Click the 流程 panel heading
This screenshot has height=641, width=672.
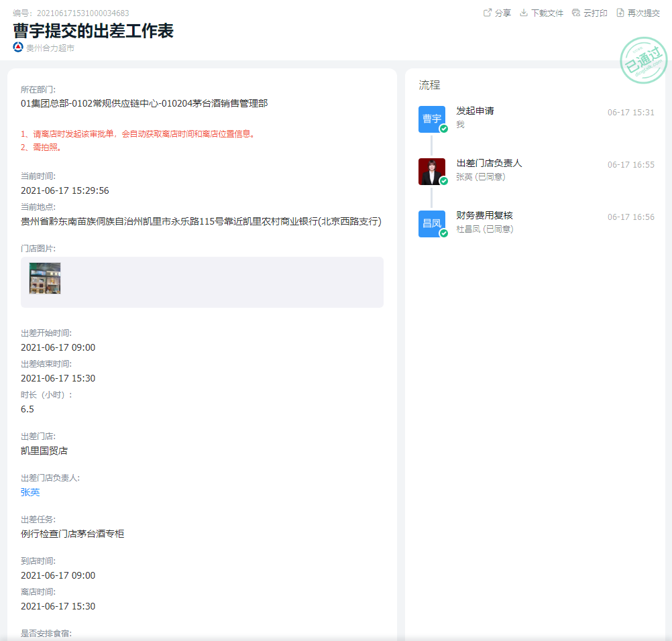(429, 85)
